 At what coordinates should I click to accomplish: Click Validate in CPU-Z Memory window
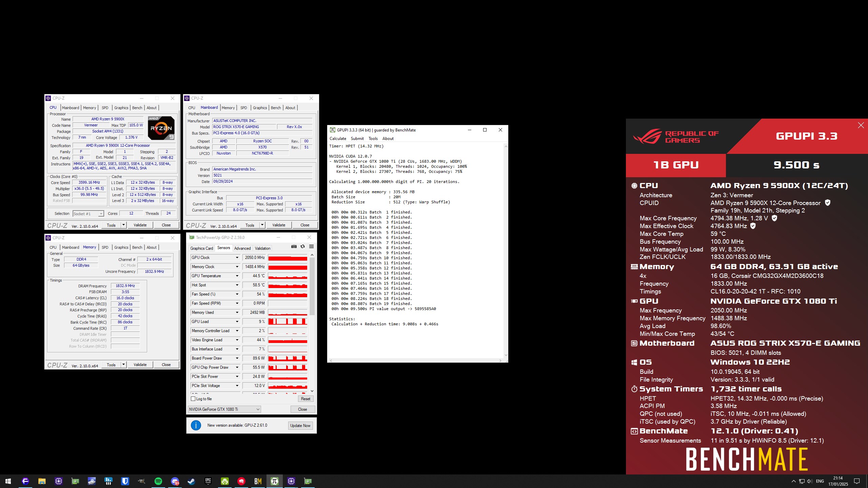(140, 365)
